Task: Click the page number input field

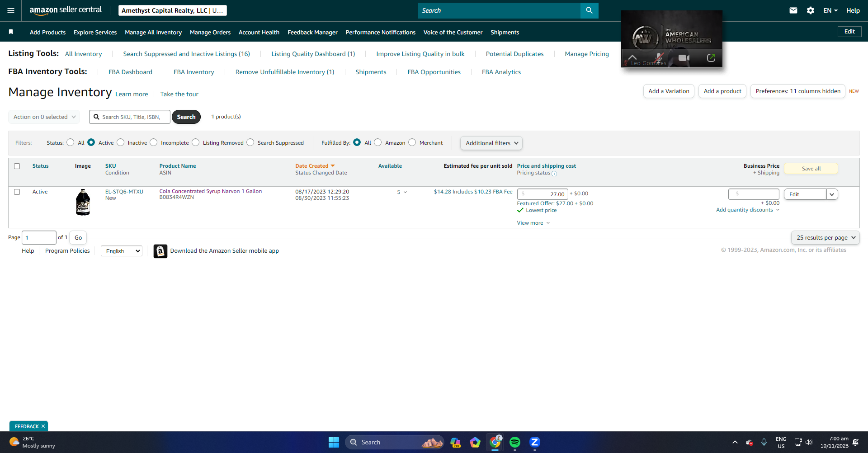Action: (x=39, y=237)
